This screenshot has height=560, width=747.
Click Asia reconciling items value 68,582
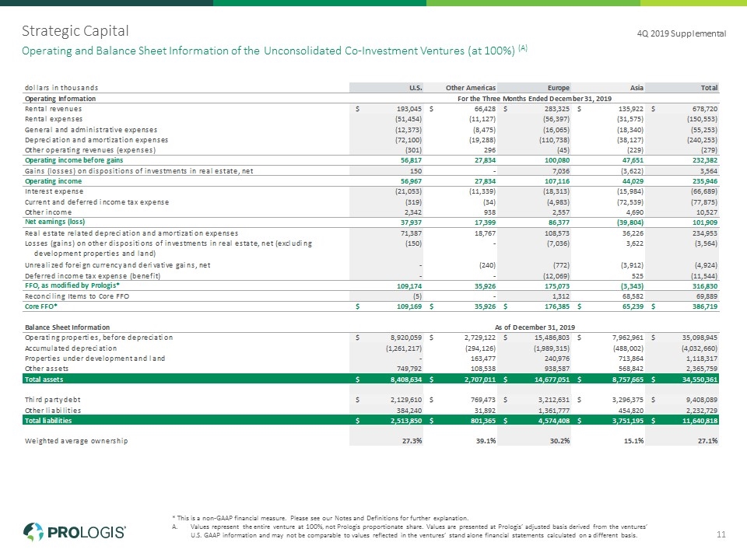click(633, 296)
